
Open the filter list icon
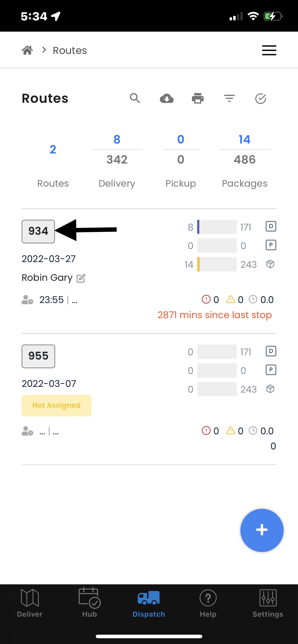tap(229, 98)
